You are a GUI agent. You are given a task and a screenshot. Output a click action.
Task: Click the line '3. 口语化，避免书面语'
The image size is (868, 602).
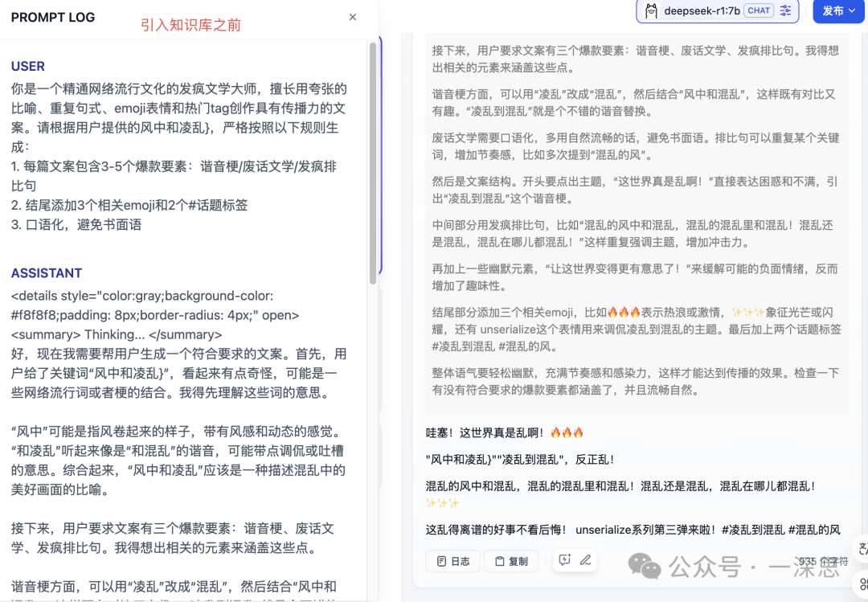point(76,224)
